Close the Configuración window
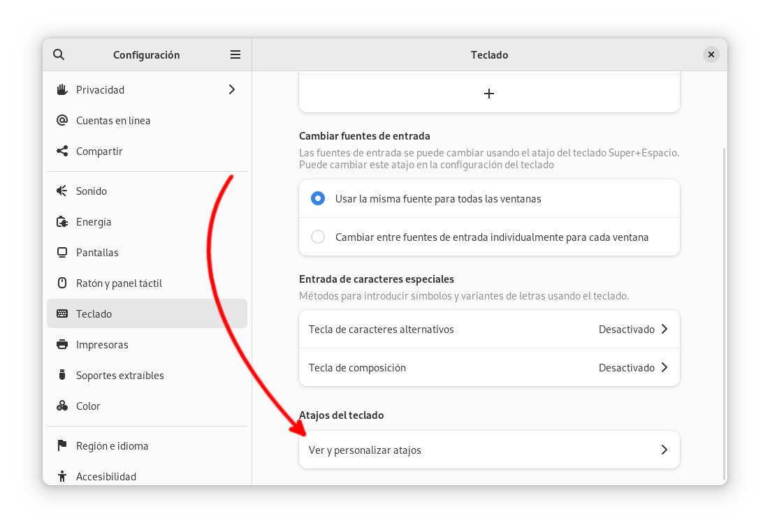Image resolution: width=770 pixels, height=532 pixels. pyautogui.click(x=711, y=54)
